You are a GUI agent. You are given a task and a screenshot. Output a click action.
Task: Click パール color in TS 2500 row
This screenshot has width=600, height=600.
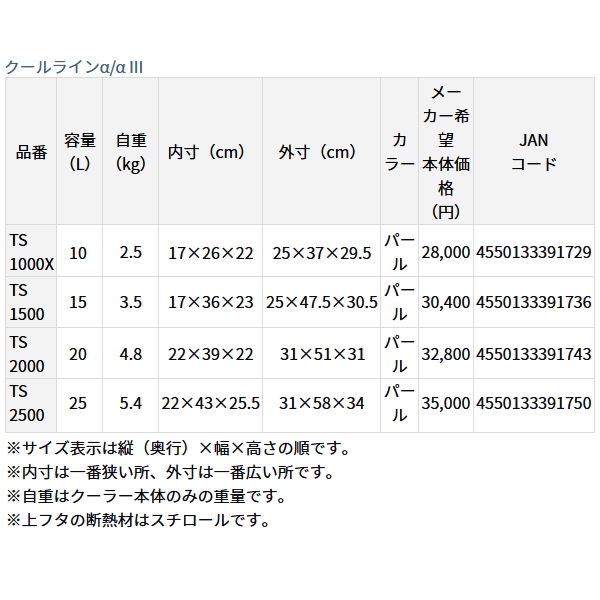pyautogui.click(x=399, y=403)
